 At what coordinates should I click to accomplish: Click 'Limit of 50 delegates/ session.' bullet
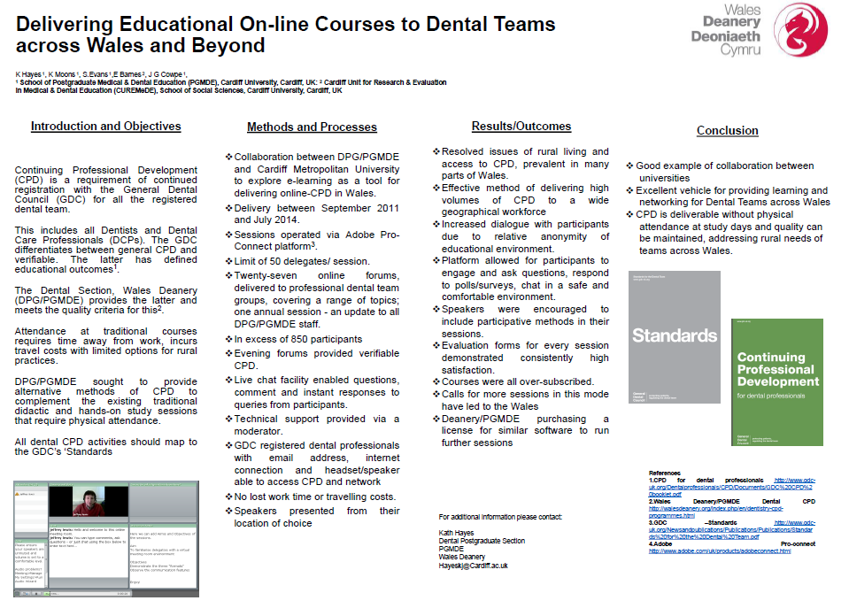(297, 261)
